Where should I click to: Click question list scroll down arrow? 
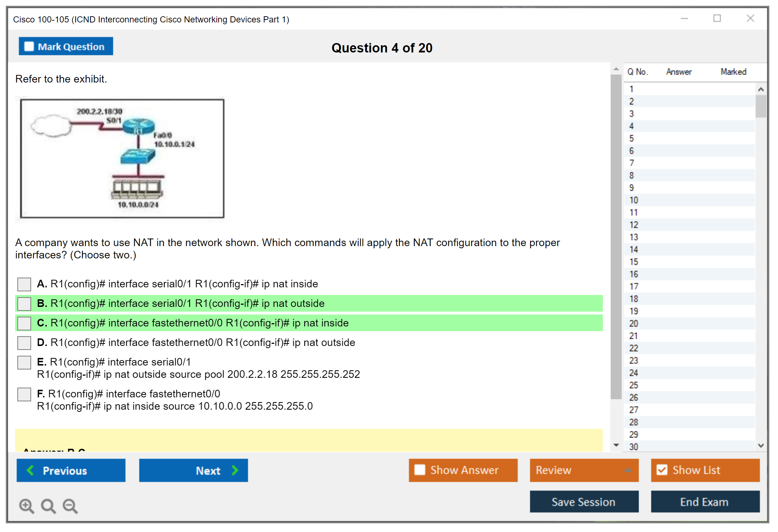tap(761, 446)
